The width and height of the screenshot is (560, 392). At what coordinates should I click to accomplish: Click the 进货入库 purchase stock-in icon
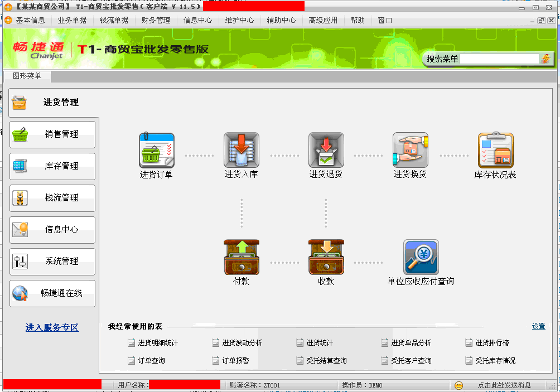[241, 151]
